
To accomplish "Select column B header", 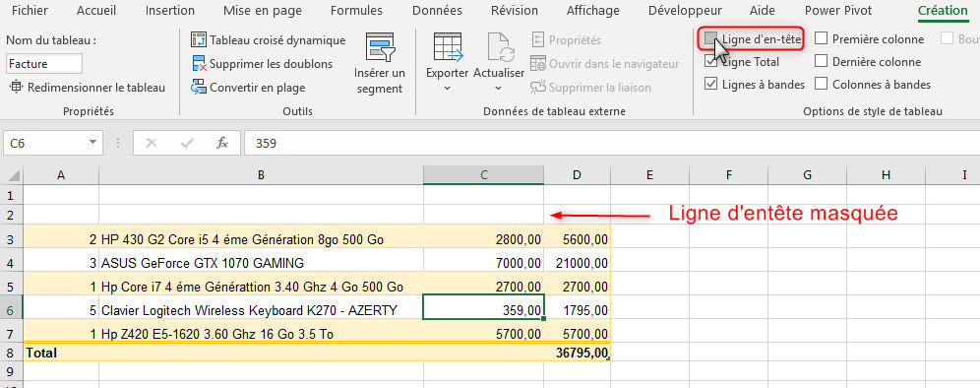I will [x=262, y=176].
